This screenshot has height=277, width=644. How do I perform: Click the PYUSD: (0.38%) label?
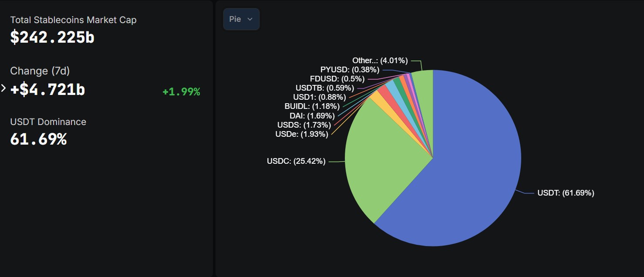[350, 70]
